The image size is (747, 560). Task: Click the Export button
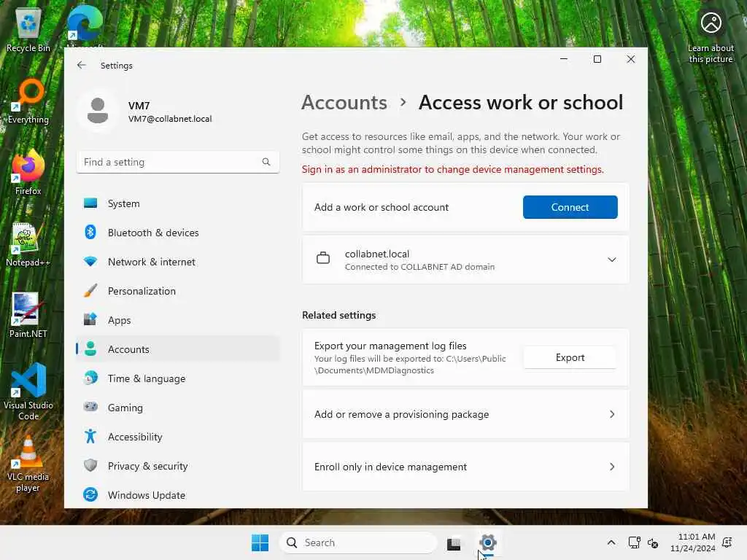pyautogui.click(x=570, y=357)
